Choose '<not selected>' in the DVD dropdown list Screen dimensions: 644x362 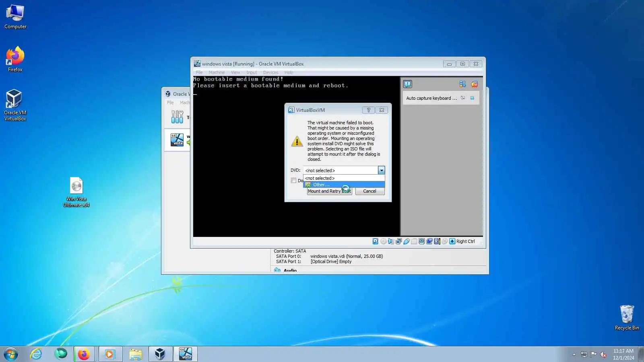344,178
